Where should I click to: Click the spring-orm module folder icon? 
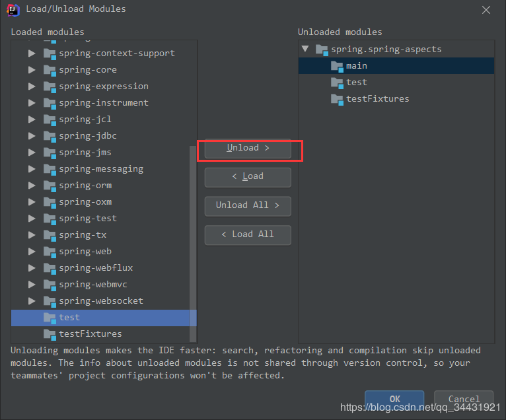50,186
